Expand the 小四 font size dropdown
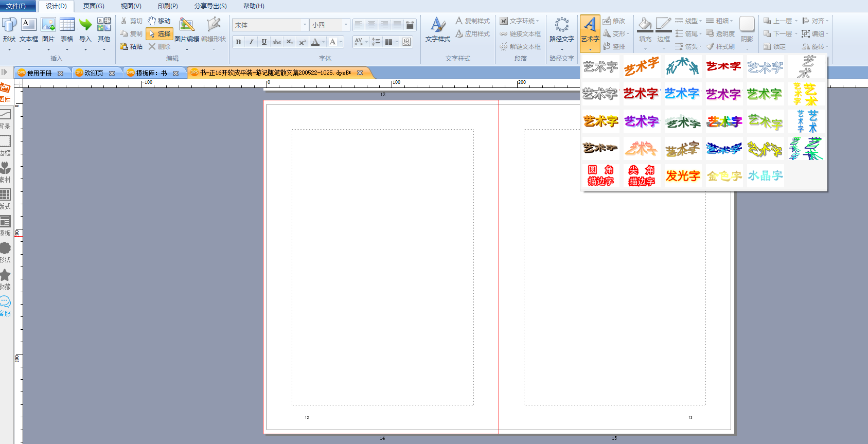The image size is (868, 444). point(345,25)
